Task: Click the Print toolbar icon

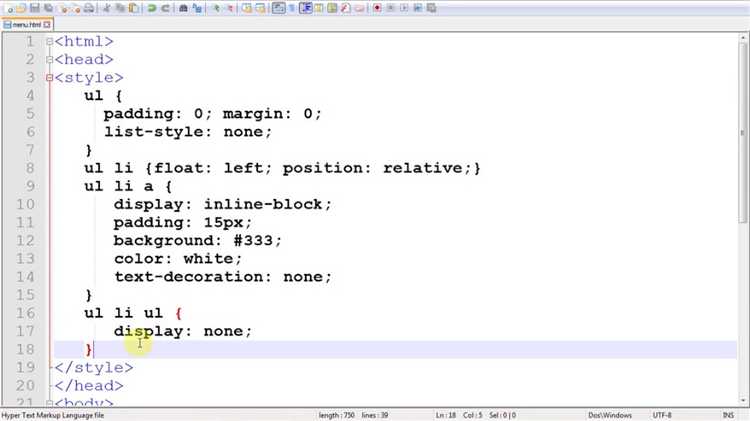Action: click(x=89, y=8)
